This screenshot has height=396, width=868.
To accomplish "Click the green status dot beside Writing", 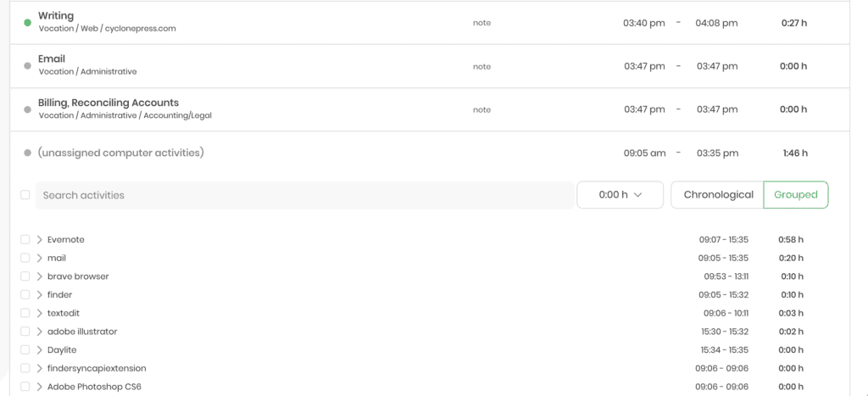I will tap(27, 23).
